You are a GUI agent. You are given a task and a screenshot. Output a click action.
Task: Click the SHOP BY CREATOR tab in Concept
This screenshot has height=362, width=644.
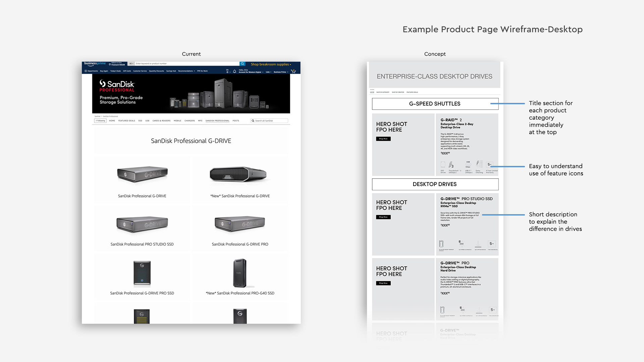coord(398,92)
